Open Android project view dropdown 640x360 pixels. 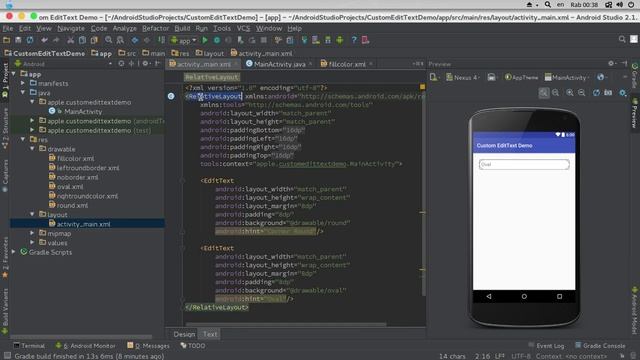[x=64, y=64]
